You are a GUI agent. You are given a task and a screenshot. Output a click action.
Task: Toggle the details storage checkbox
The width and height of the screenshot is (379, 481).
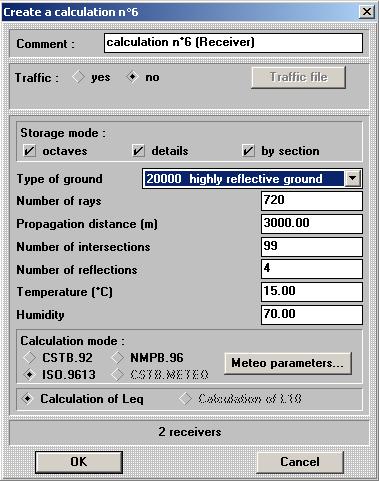coord(138,151)
